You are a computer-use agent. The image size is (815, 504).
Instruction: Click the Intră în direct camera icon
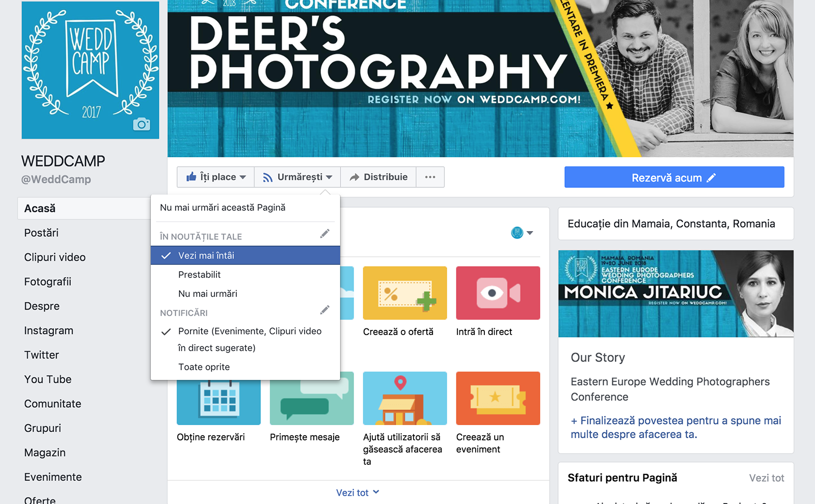[x=498, y=293]
